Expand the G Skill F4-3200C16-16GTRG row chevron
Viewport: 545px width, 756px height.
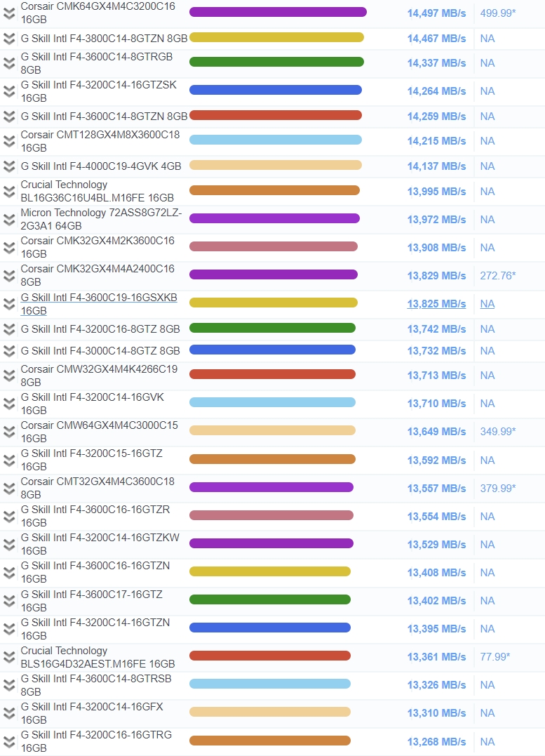9,741
